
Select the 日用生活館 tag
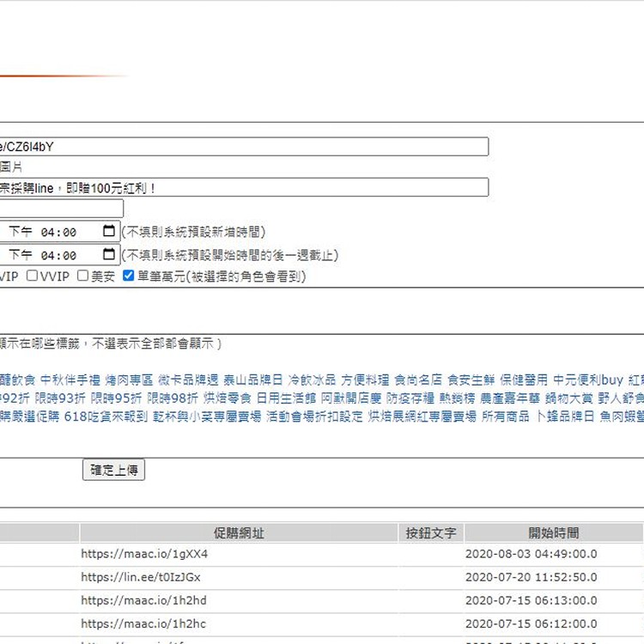(x=286, y=398)
